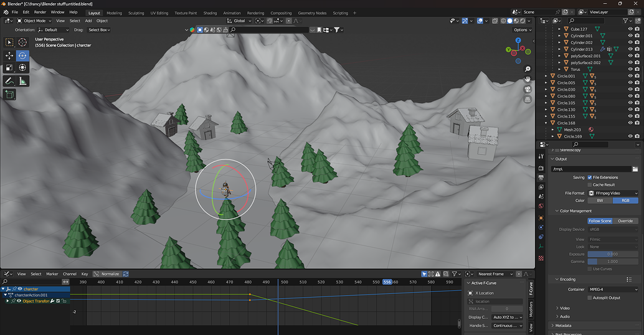Switch to wireframe viewport shading
The image size is (644, 335).
[x=503, y=21]
